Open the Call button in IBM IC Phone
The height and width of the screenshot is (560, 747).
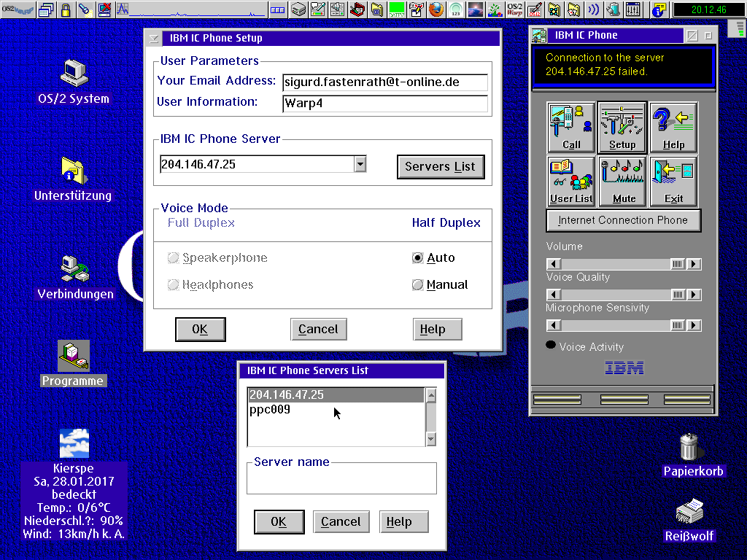(x=571, y=128)
